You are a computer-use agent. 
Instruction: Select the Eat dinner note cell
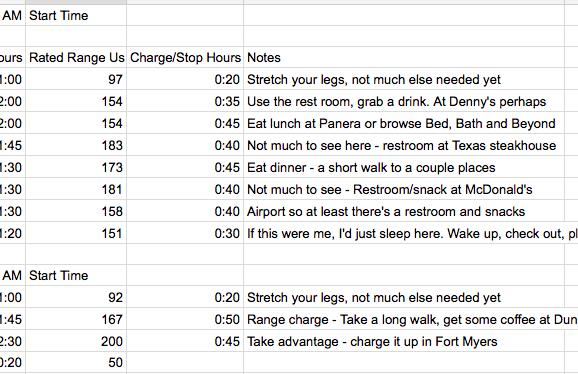tap(404, 168)
